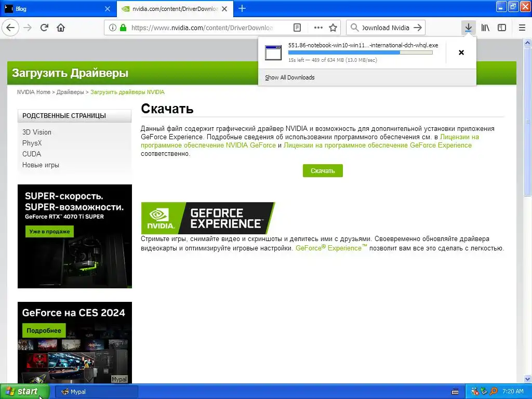Viewport: 532px width, 399px height.
Task: Bookmark this page with the star
Action: tap(333, 28)
